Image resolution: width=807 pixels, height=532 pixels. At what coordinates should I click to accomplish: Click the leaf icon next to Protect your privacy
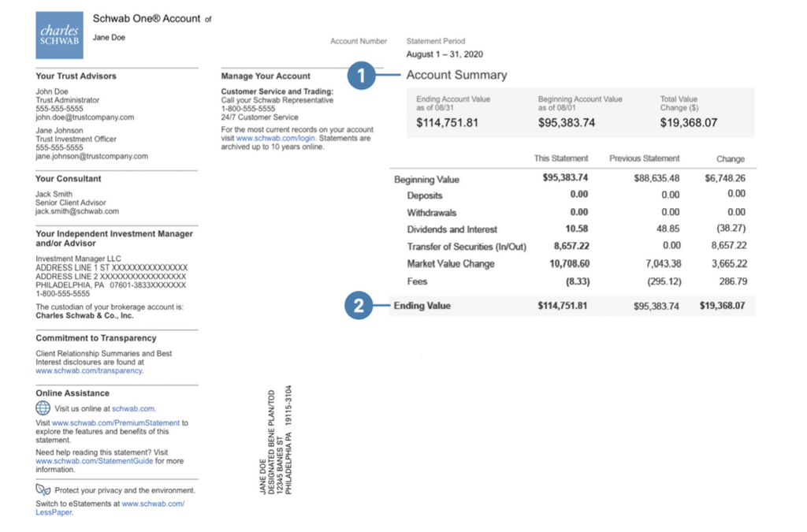pos(43,489)
